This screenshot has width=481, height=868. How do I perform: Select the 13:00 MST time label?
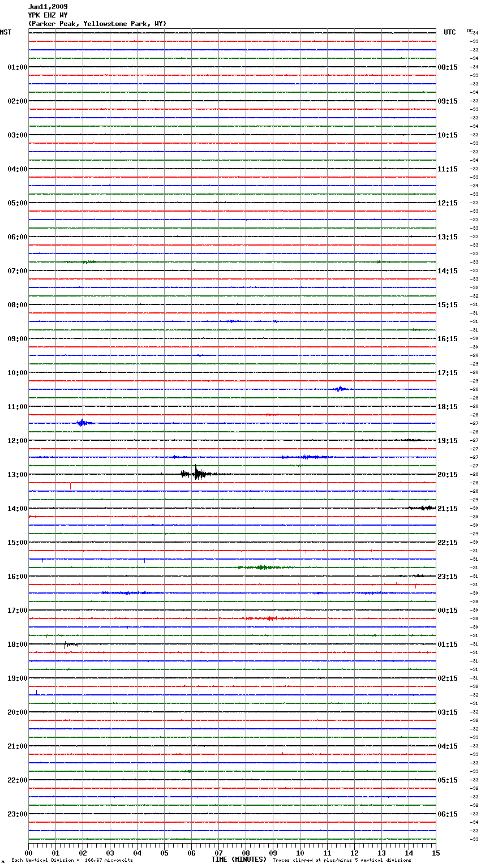click(18, 475)
